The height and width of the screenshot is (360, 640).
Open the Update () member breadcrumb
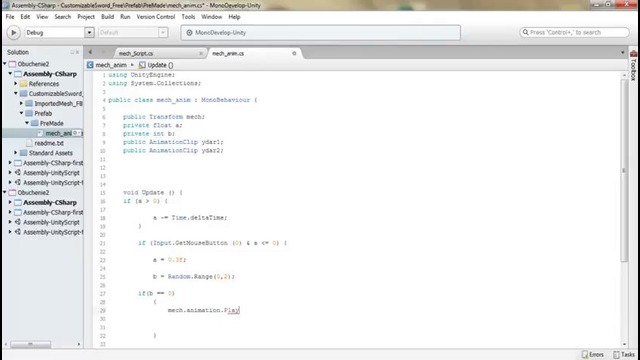tap(160, 65)
